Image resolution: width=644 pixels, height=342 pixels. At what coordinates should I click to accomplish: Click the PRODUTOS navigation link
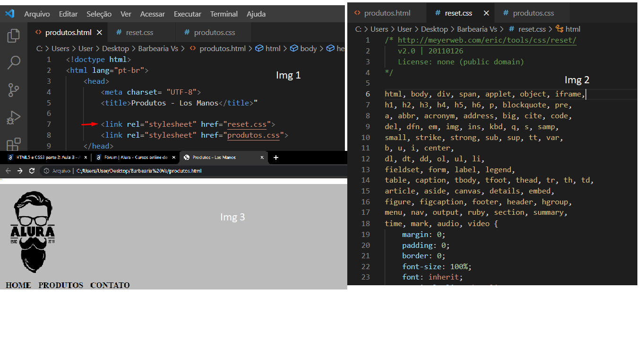click(60, 285)
